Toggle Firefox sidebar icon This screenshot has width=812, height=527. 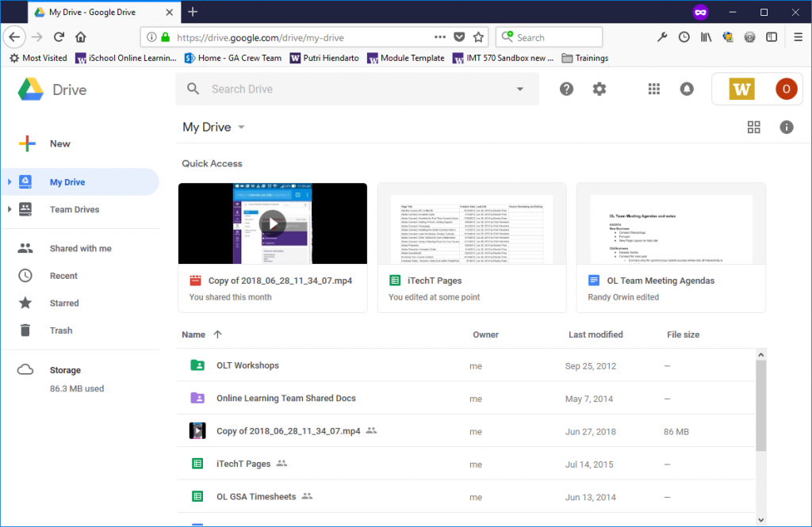pos(772,37)
